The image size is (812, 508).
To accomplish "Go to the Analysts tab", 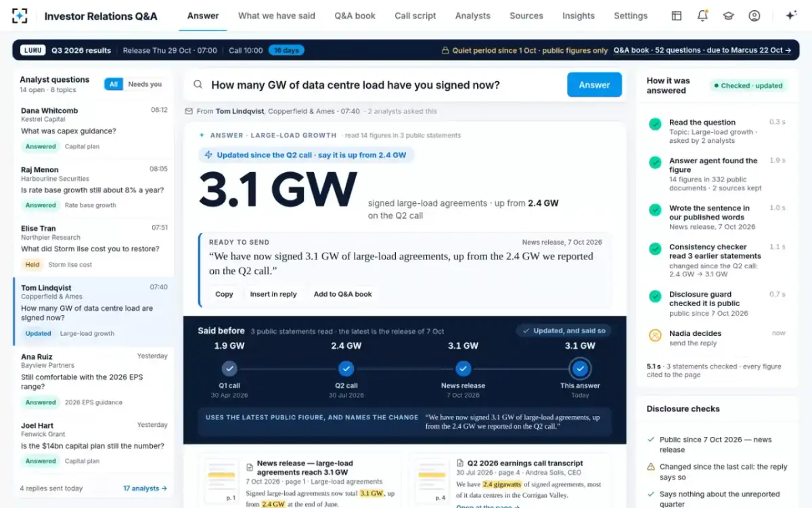I will 472,16.
